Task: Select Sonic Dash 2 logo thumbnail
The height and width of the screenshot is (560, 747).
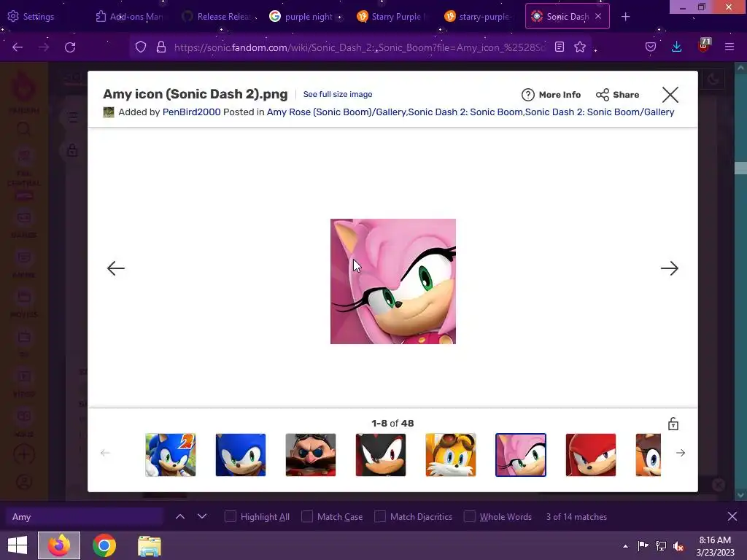Action: click(x=171, y=455)
